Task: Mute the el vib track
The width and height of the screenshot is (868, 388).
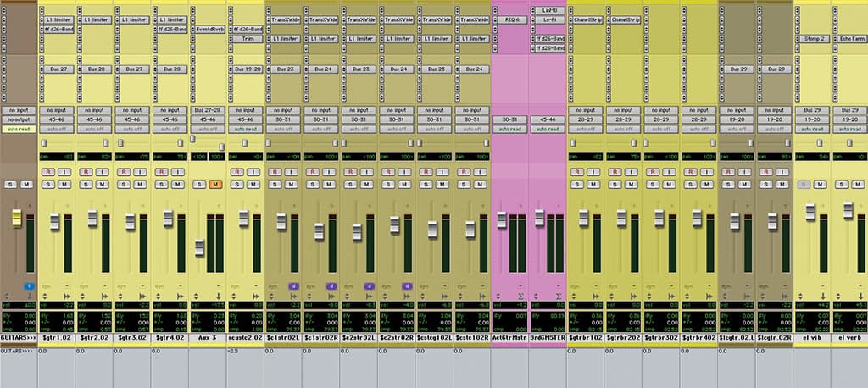Action: 820,185
